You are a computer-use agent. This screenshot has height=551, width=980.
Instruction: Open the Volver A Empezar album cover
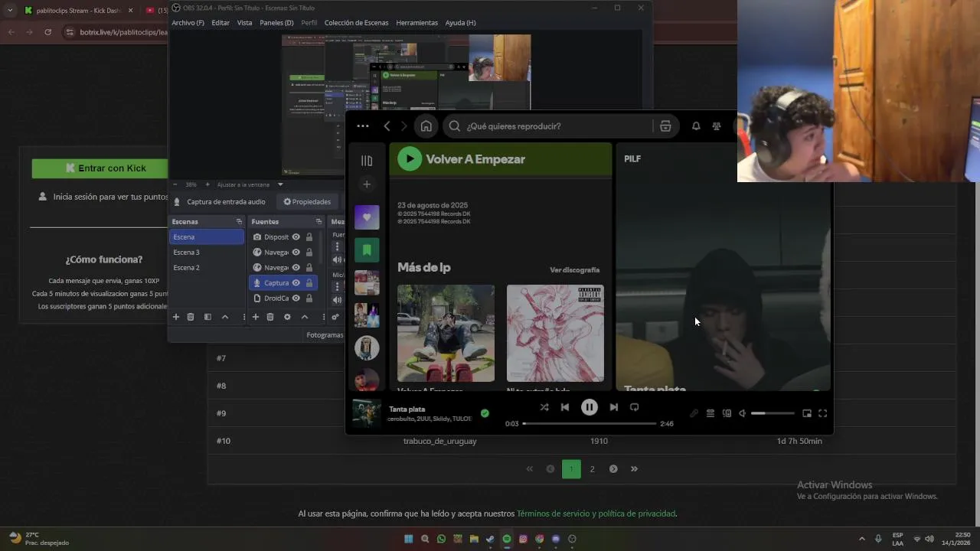tap(446, 334)
